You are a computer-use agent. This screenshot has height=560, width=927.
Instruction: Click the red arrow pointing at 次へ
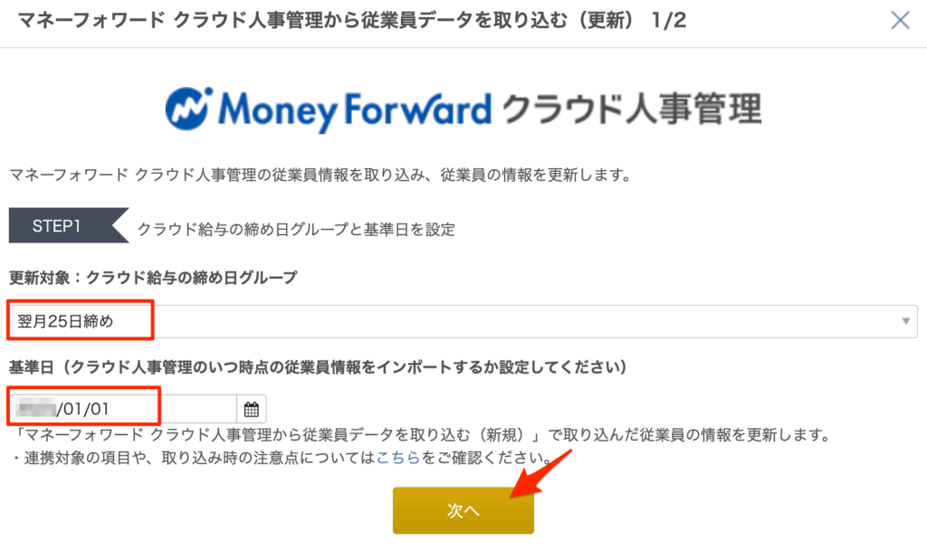pos(540,472)
